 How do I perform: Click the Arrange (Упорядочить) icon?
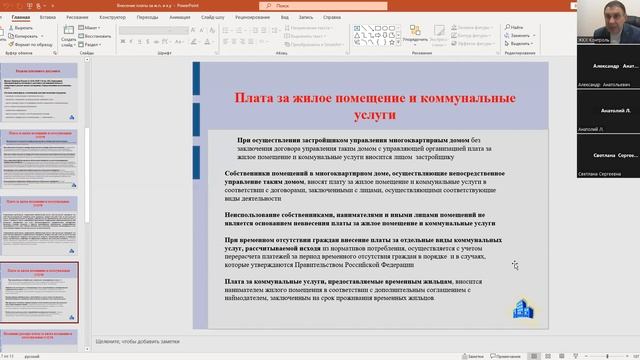(415, 30)
